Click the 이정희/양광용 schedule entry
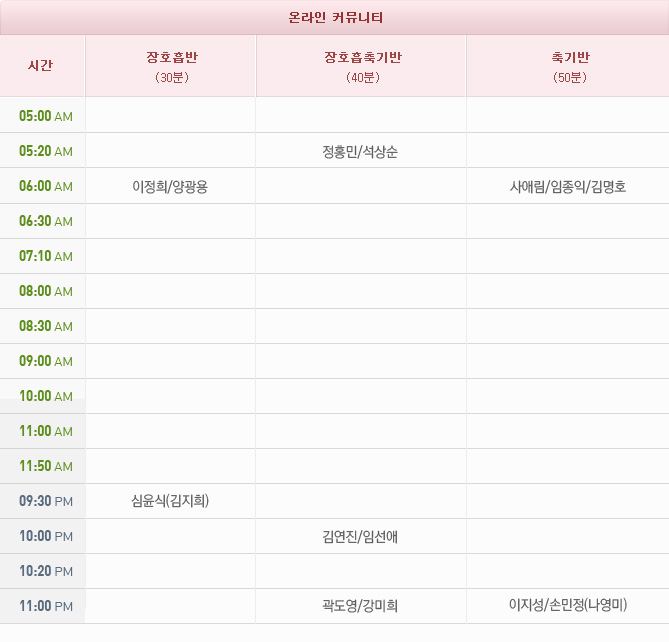Image resolution: width=669 pixels, height=642 pixels. pyautogui.click(x=170, y=187)
